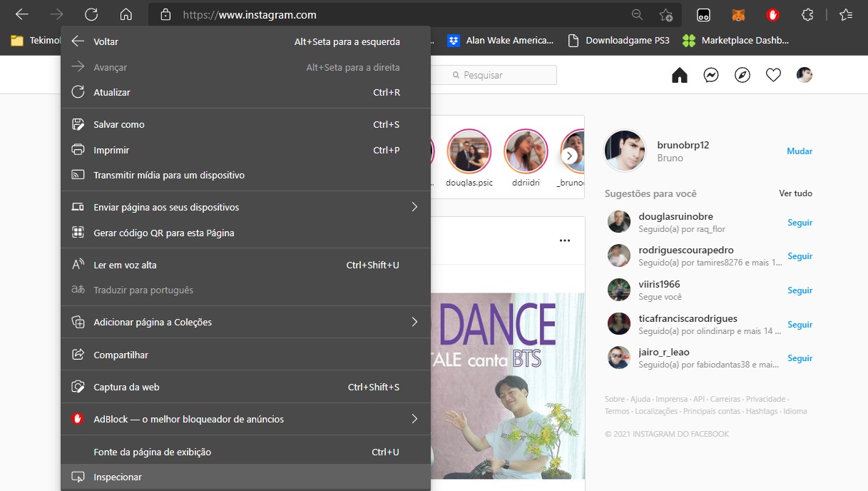Follow ticafranciscarodrigues with Seguir
868x491 pixels.
click(800, 325)
